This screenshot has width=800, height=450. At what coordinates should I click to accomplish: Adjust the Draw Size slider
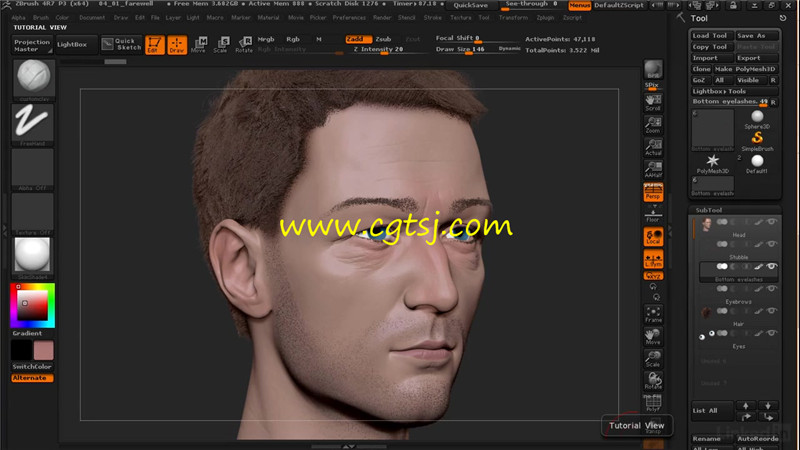[464, 49]
